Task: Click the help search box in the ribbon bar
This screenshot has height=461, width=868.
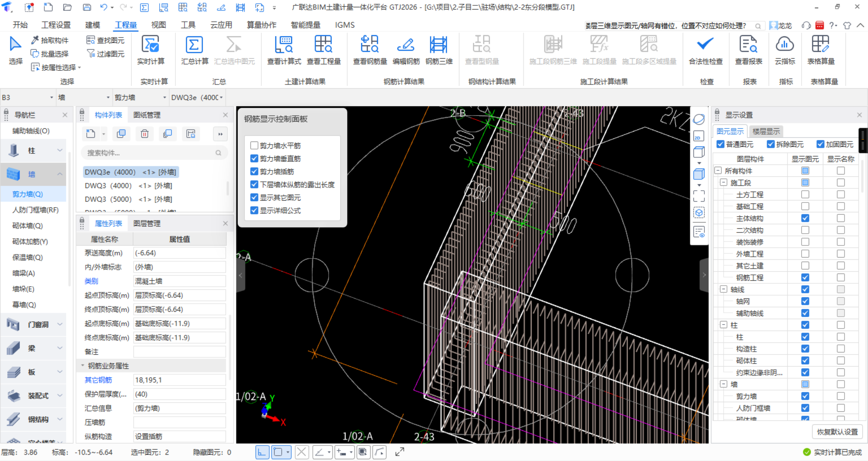Action: tap(674, 26)
